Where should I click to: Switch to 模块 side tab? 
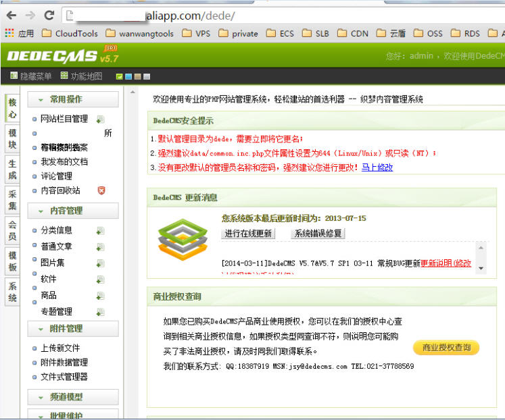(x=12, y=139)
